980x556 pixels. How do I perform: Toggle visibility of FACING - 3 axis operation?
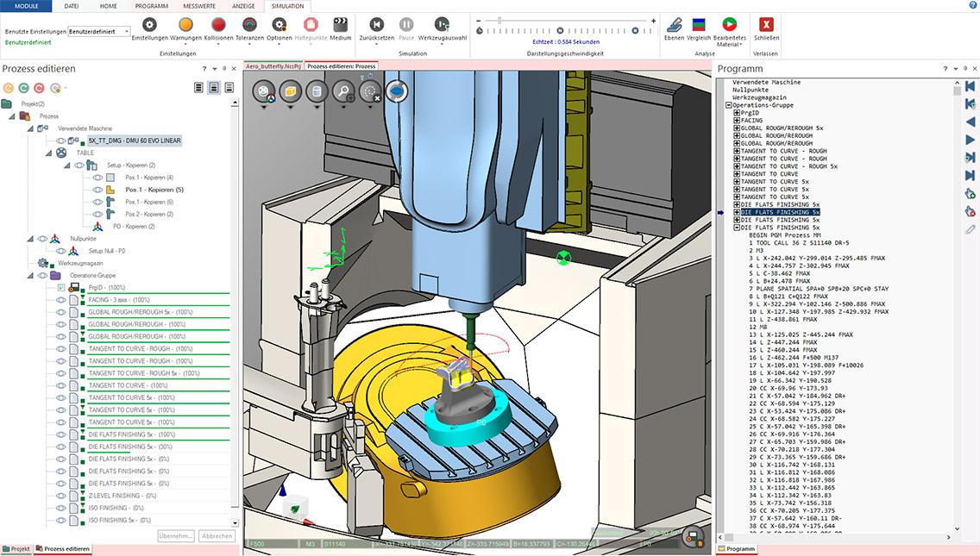[61, 300]
